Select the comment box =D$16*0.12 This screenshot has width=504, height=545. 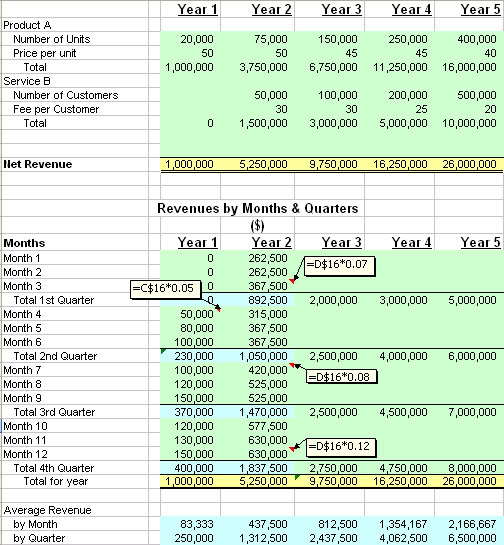point(341,447)
